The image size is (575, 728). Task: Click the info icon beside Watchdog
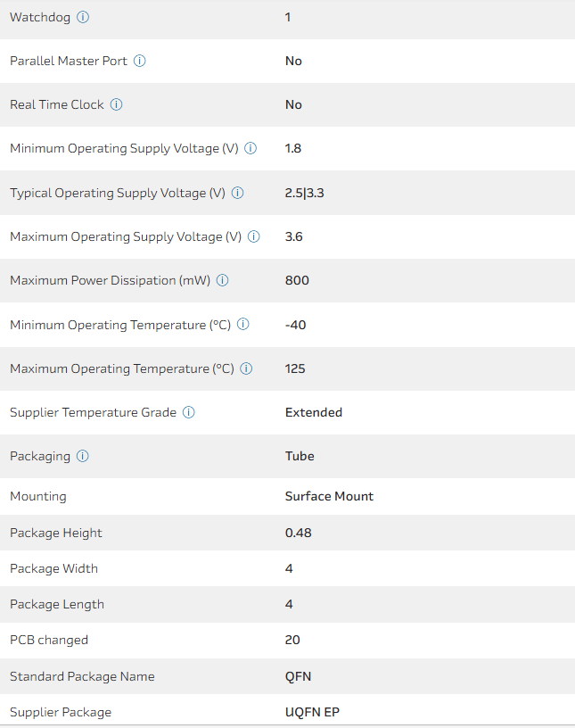83,17
